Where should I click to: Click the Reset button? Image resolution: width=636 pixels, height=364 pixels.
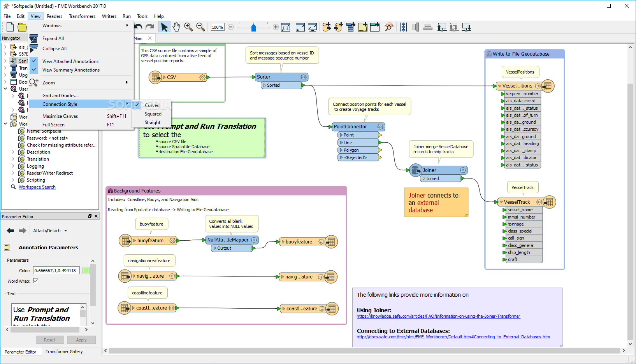50,340
